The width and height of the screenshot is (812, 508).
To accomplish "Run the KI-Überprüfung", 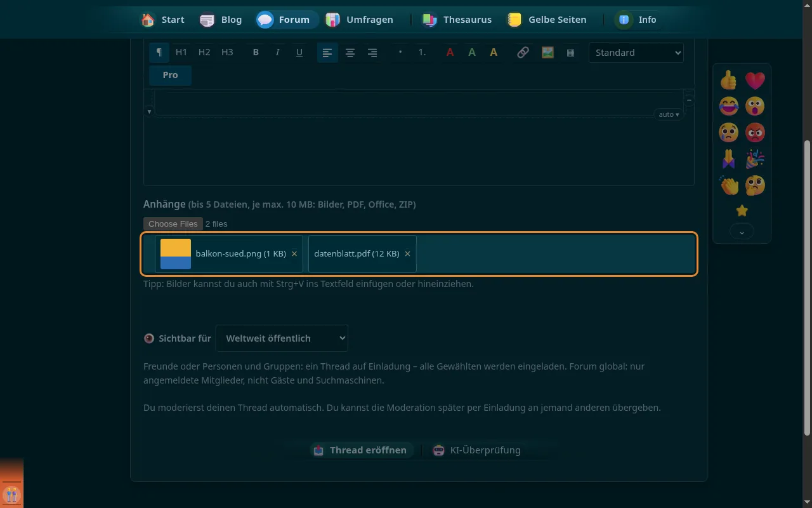I will [x=476, y=450].
